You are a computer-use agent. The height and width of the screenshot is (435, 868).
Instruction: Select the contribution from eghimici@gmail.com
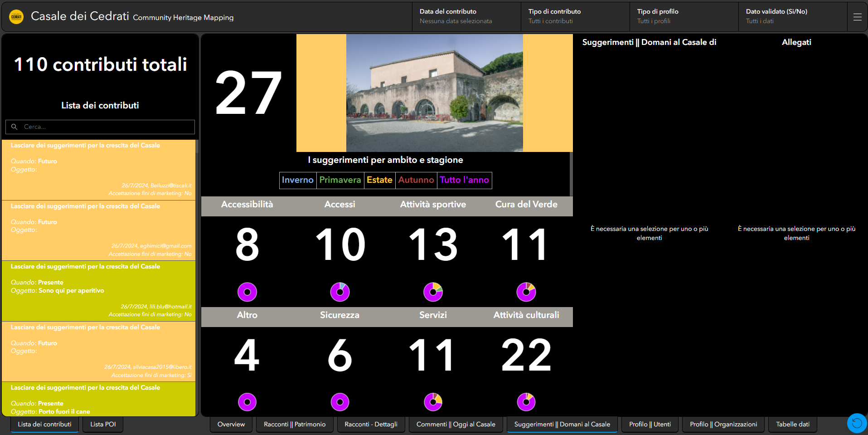[x=99, y=230]
